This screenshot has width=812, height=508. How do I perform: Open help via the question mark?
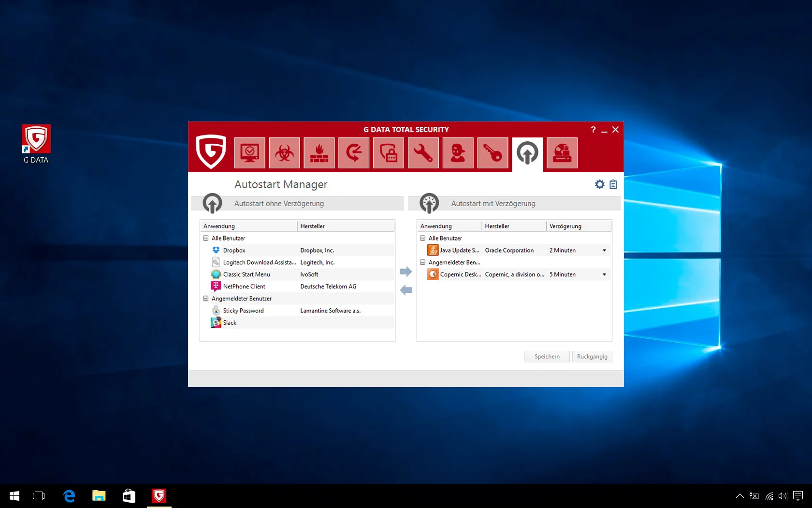tap(593, 130)
